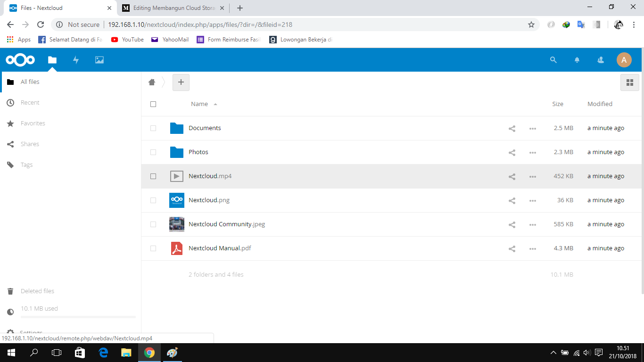Open the Gallery app icon

99,60
